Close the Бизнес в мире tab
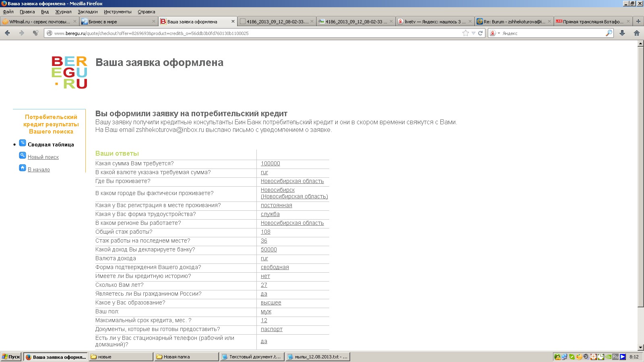This screenshot has height=362, width=644. point(153,22)
